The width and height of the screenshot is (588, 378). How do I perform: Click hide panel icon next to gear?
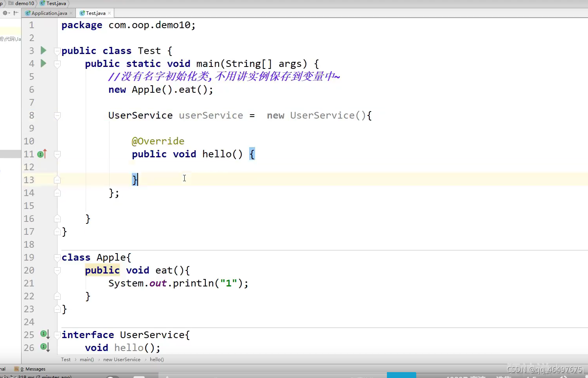(16, 13)
